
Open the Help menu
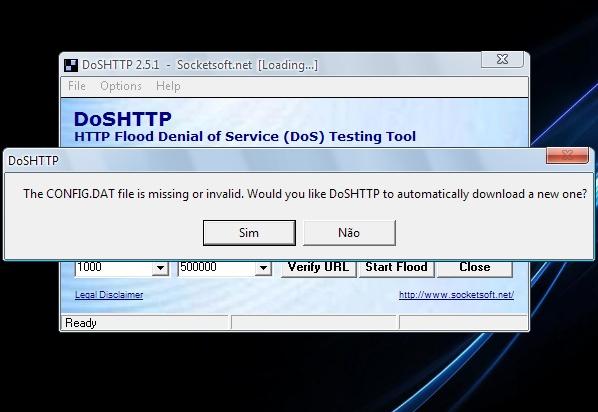coord(168,86)
